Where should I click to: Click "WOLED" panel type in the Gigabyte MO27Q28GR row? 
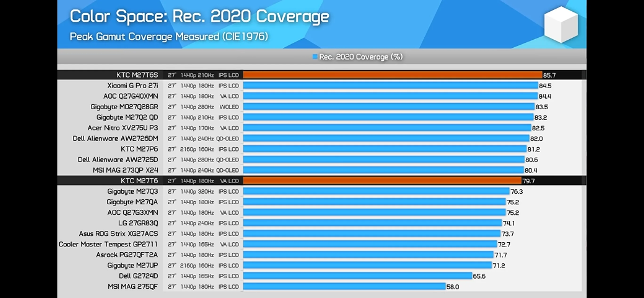[229, 107]
